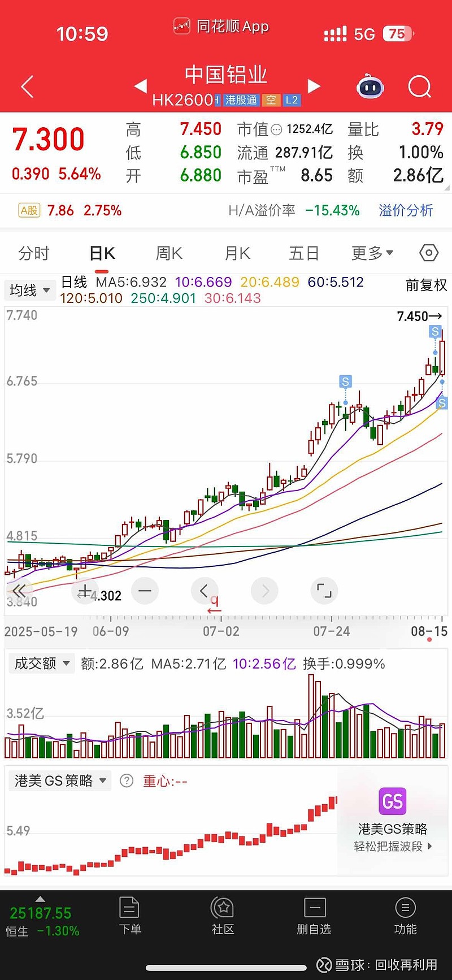452x980 pixels.
Task: Switch to next stock with right triangle
Action: point(314,86)
